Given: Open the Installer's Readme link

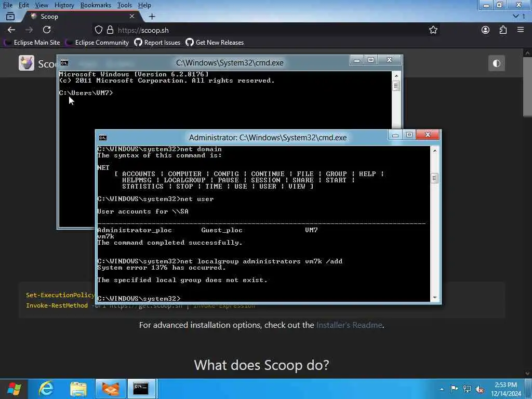Looking at the screenshot, I should pyautogui.click(x=349, y=325).
